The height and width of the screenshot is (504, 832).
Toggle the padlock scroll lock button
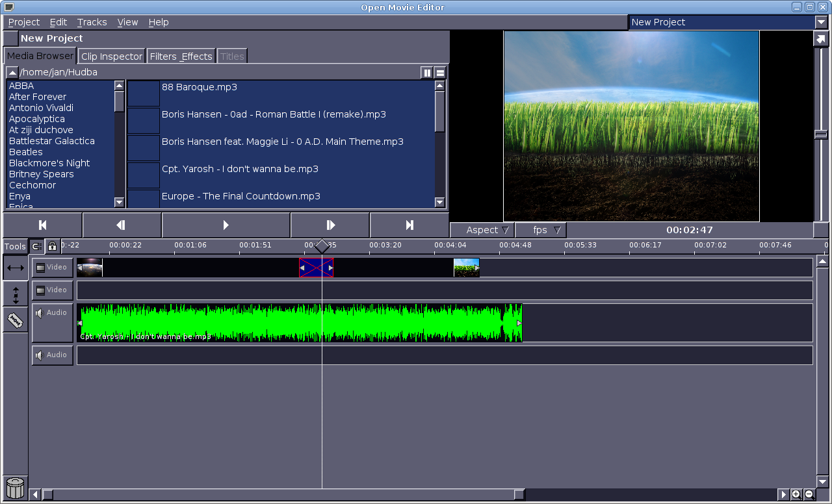tap(52, 246)
